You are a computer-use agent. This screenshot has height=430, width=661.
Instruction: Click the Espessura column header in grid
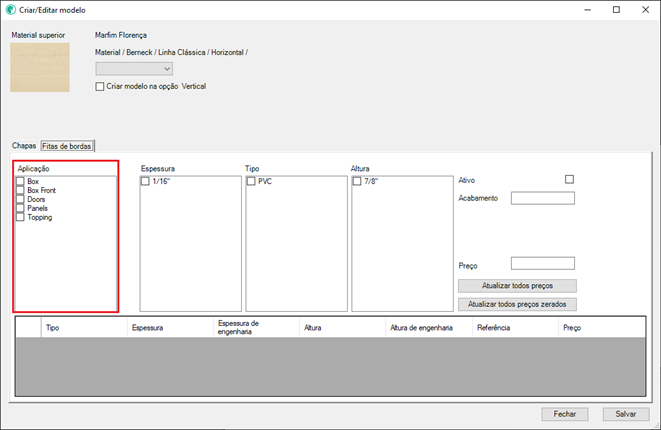pyautogui.click(x=170, y=328)
